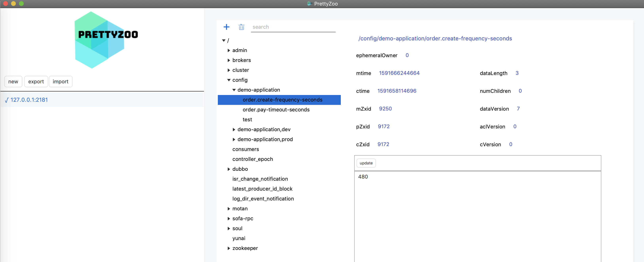Viewport: 644px width, 262px height.
Task: Edit the node data value 480
Action: pos(363,177)
